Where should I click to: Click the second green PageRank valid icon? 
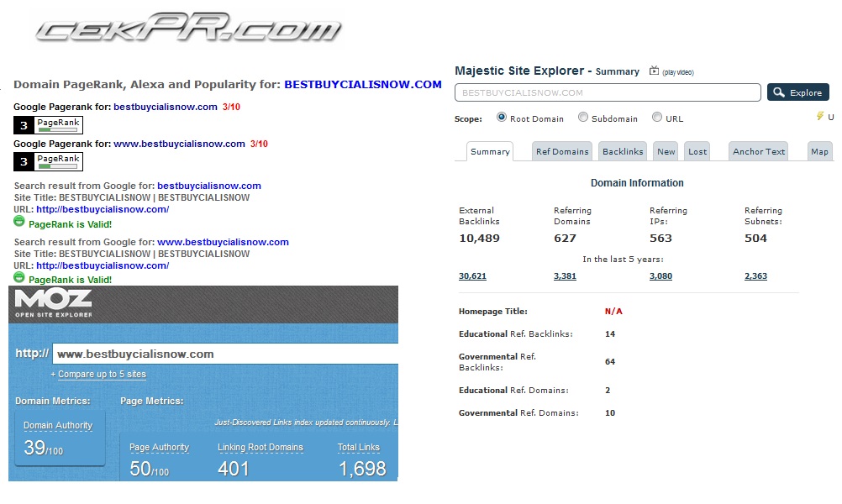pyautogui.click(x=18, y=277)
